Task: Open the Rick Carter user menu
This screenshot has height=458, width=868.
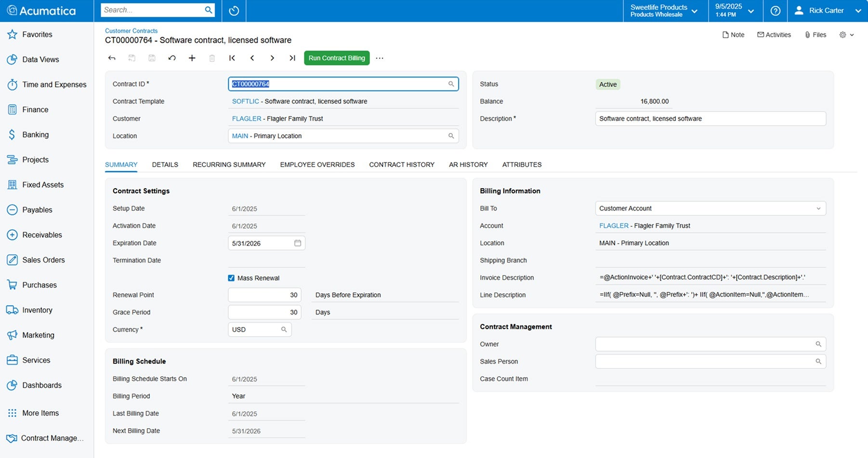Action: click(x=827, y=11)
